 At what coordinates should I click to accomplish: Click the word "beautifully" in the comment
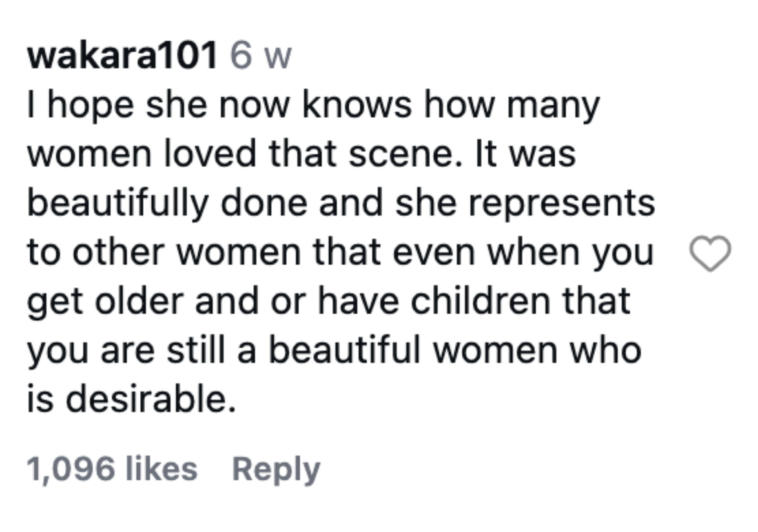pos(118,203)
